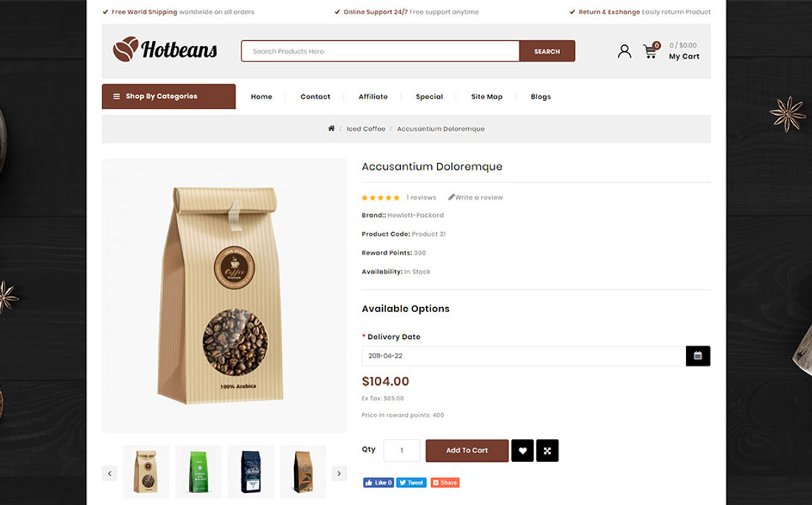
Task: Click the pencil Write a review link
Action: point(476,197)
